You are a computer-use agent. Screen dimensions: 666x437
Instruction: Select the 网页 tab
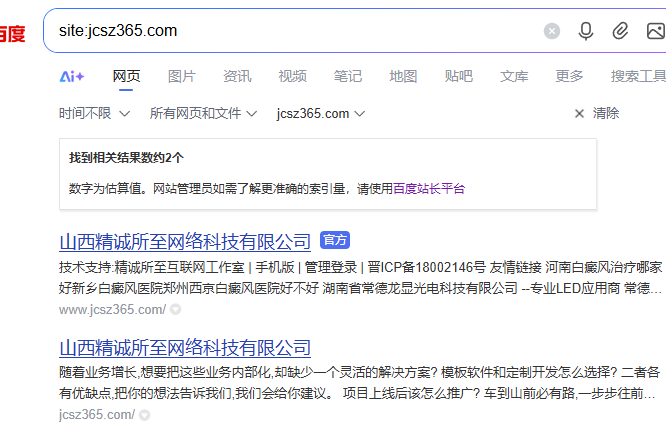(x=126, y=76)
